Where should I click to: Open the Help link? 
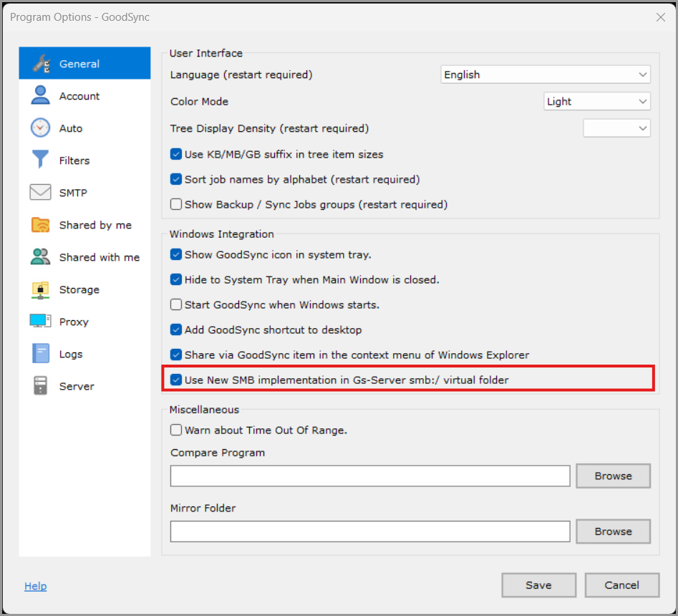point(36,586)
